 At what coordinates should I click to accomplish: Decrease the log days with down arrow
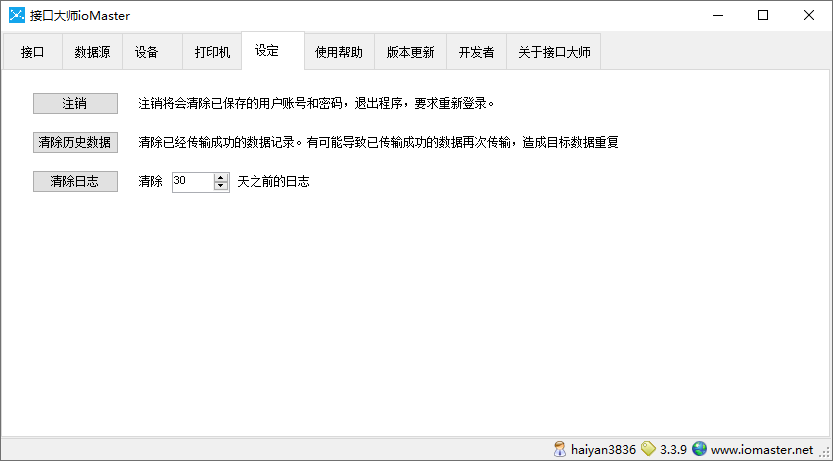pos(221,186)
